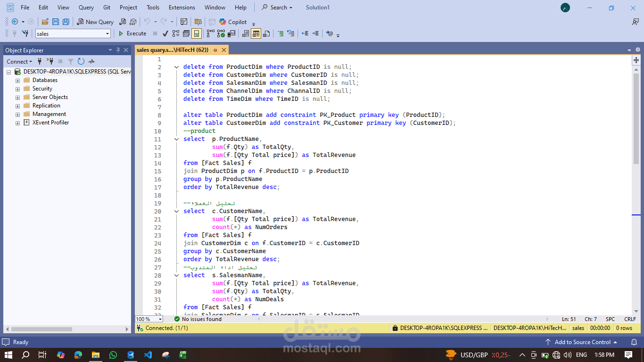644x362 pixels.
Task: Open the Tools menu
Action: (153, 8)
